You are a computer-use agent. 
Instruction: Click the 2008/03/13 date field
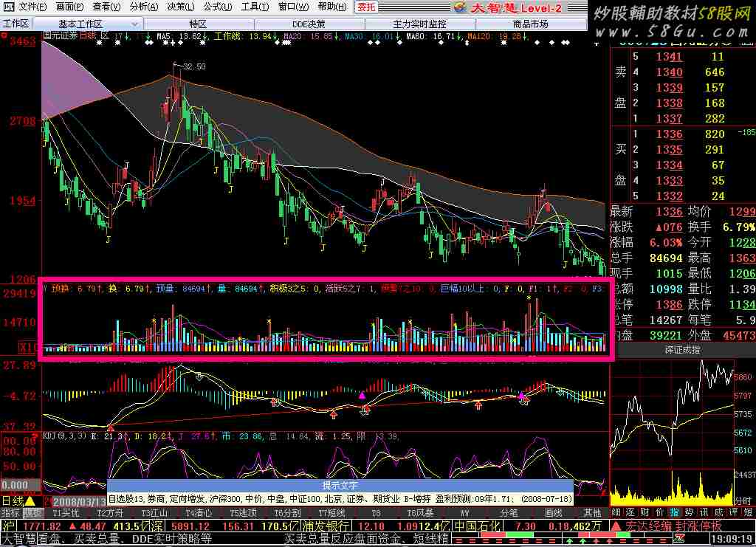click(x=78, y=502)
